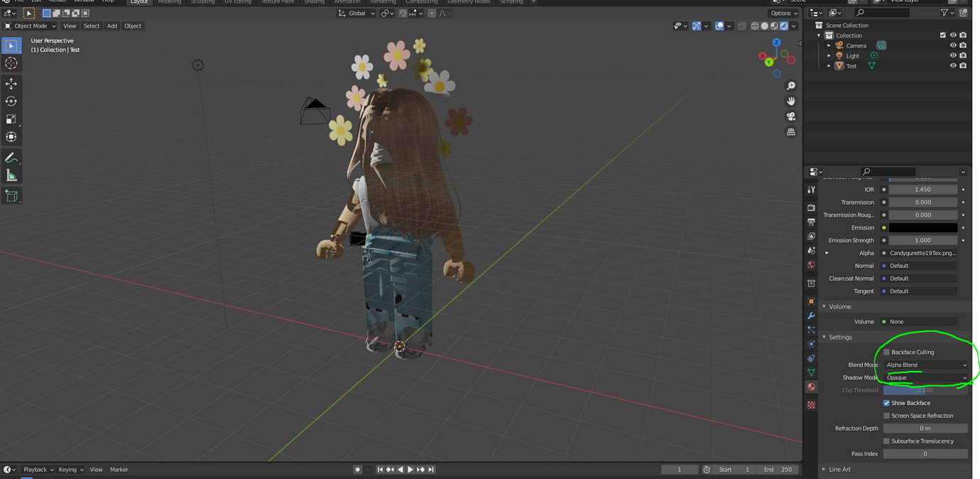
Task: Disable Test object in renders
Action: (x=963, y=66)
